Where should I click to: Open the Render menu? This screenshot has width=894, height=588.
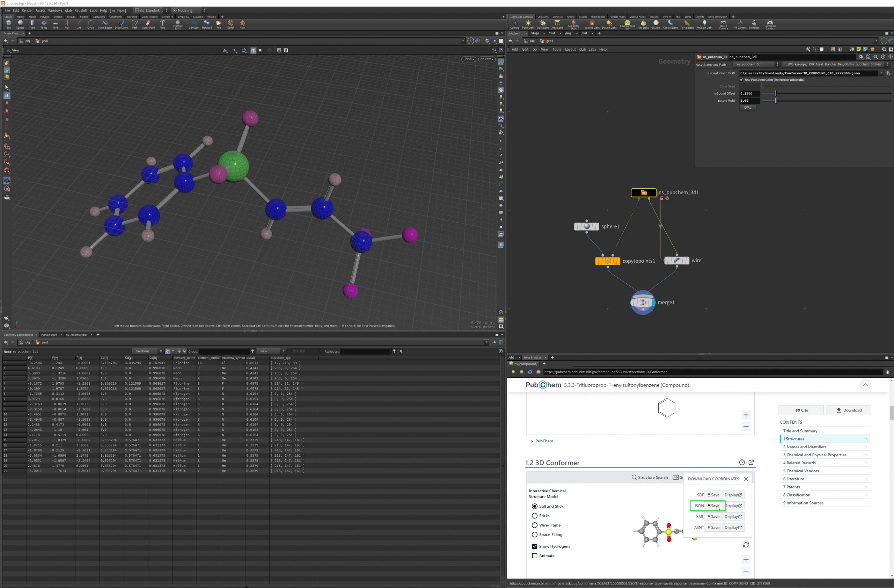coord(27,10)
